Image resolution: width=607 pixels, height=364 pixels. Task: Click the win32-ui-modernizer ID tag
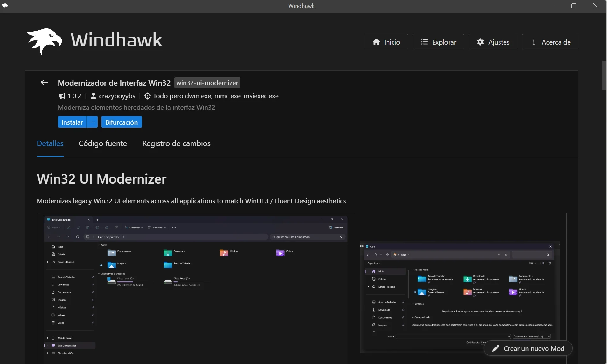click(207, 83)
